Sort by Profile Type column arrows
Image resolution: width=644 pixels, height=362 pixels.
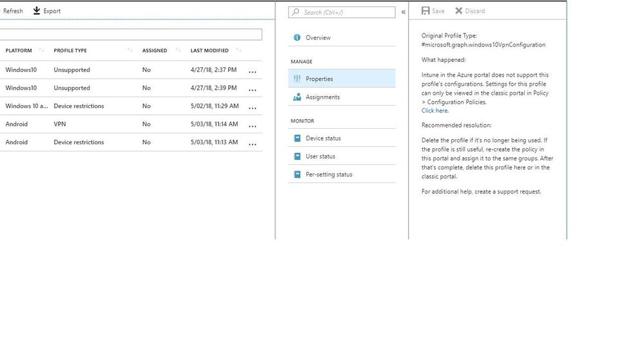click(x=130, y=51)
